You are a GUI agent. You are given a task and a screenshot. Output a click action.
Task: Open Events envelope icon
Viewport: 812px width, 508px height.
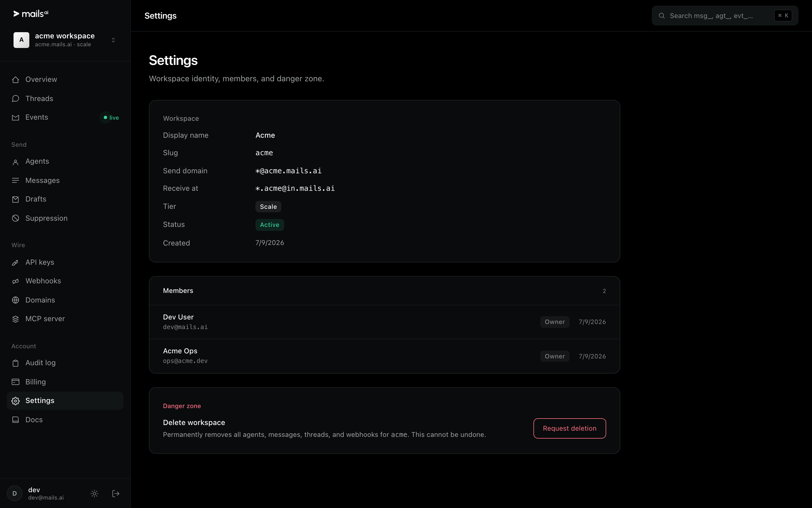[x=16, y=118]
